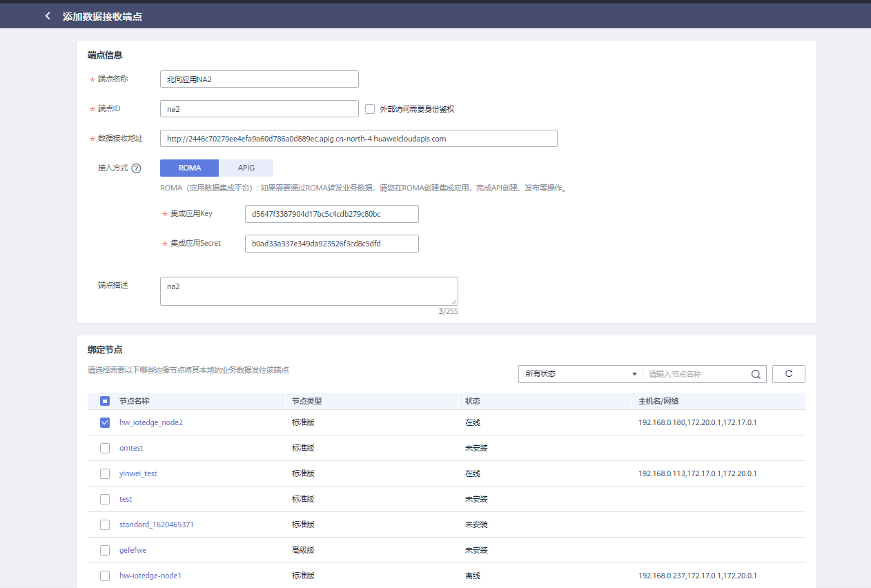The height and width of the screenshot is (588, 871).
Task: Click the 添加数据接收端点 page title
Action: click(102, 16)
